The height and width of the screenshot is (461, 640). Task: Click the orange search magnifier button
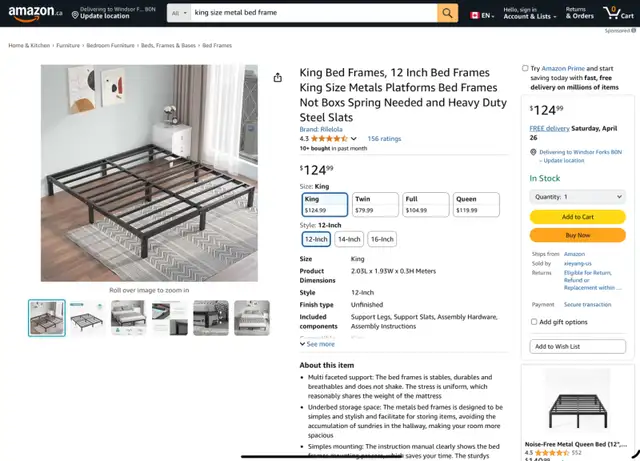click(448, 13)
